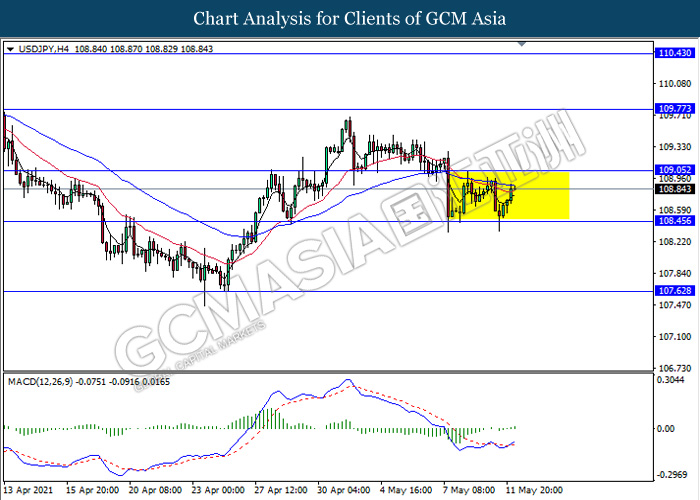Click the 30 Apr 04:00 time label
700x500 pixels.
(344, 490)
